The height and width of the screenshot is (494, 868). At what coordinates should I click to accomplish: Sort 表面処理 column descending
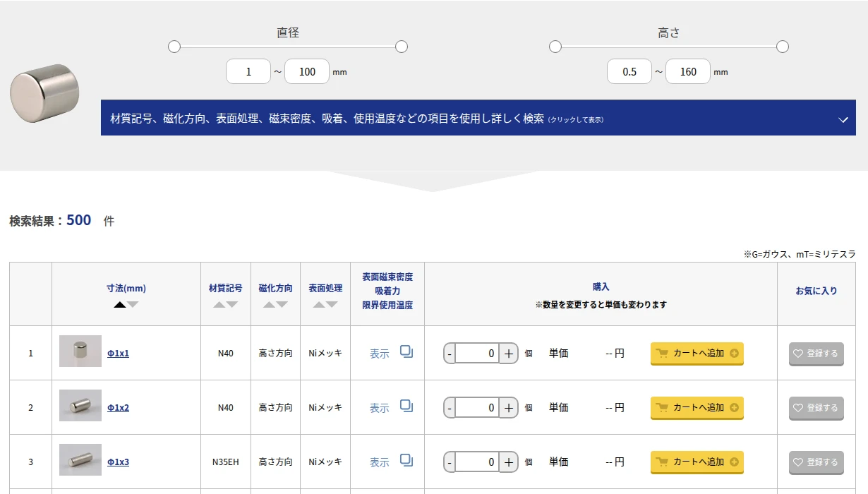point(332,305)
